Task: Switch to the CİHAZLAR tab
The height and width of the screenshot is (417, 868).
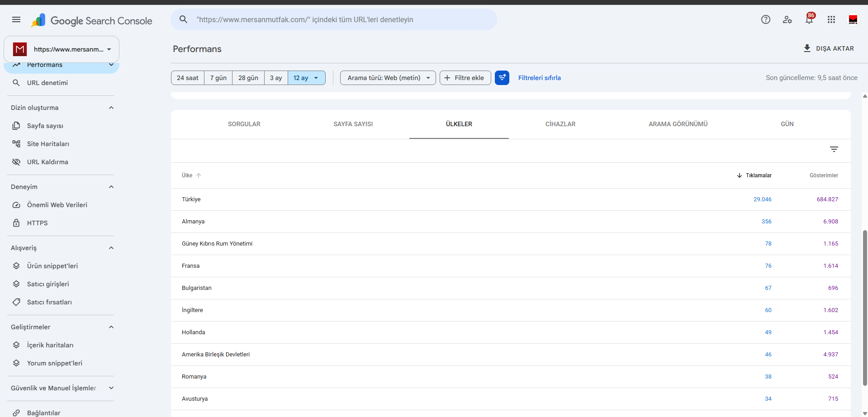Action: click(560, 124)
